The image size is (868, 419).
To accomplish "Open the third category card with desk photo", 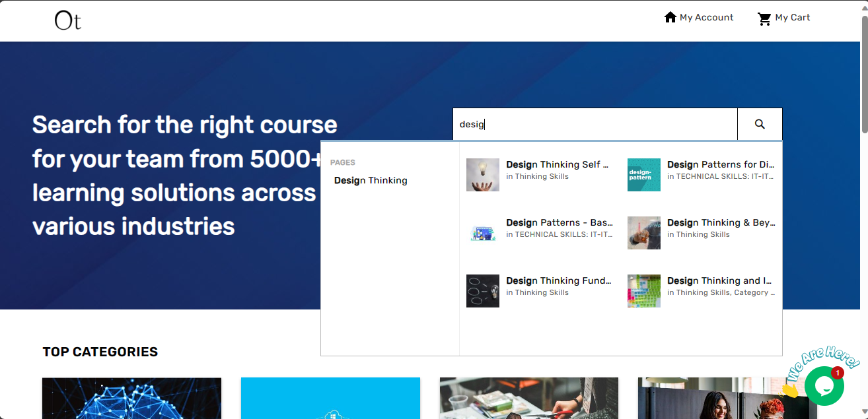I will [x=529, y=398].
